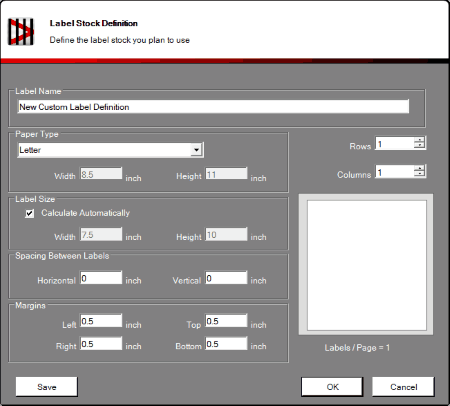Image resolution: width=450 pixels, height=406 pixels.
Task: Increase Columns with the up spinner arrow
Action: coord(419,168)
